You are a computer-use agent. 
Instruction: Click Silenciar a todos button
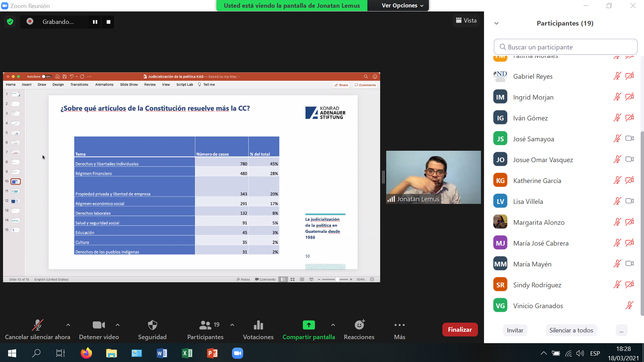tap(571, 330)
